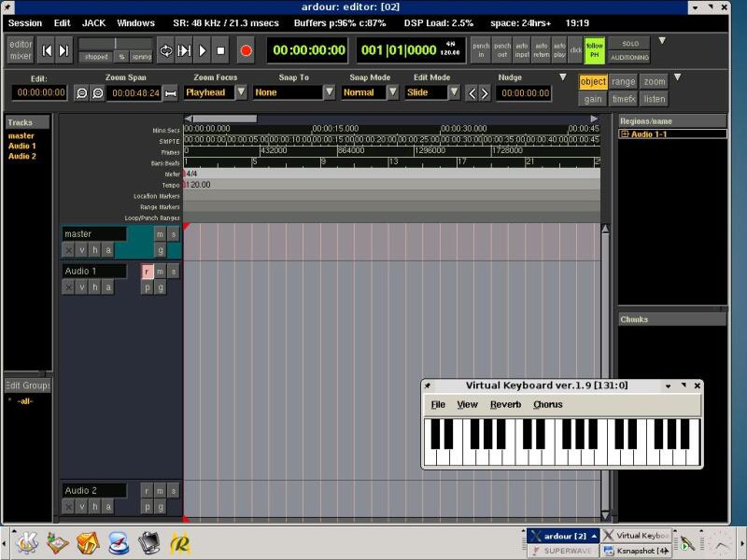The width and height of the screenshot is (747, 560).
Task: Click the zoom in magnifier icon
Action: point(98,92)
